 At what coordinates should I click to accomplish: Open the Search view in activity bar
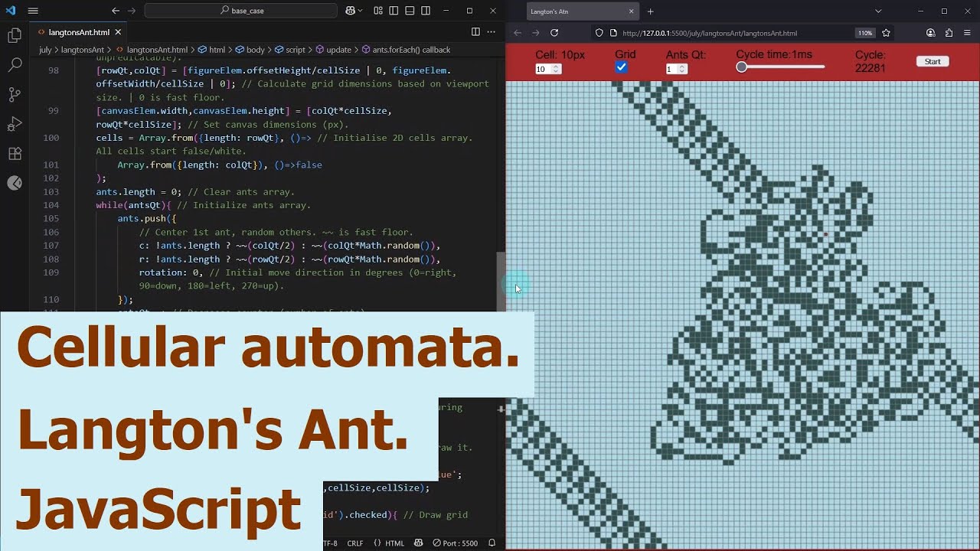click(x=15, y=65)
